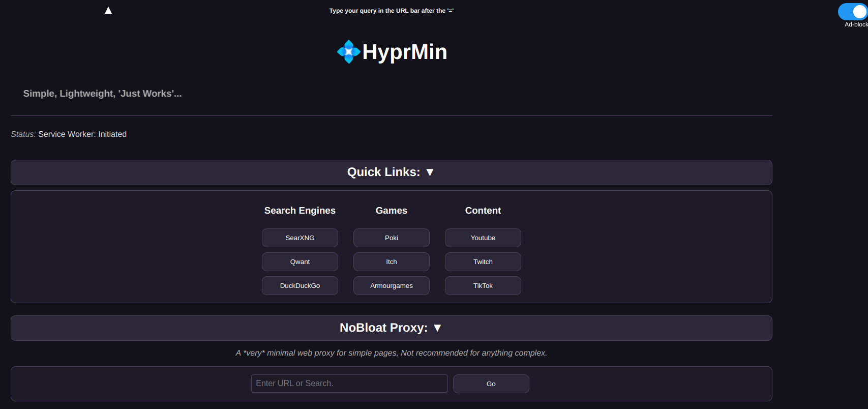Open Poki games site

[391, 238]
